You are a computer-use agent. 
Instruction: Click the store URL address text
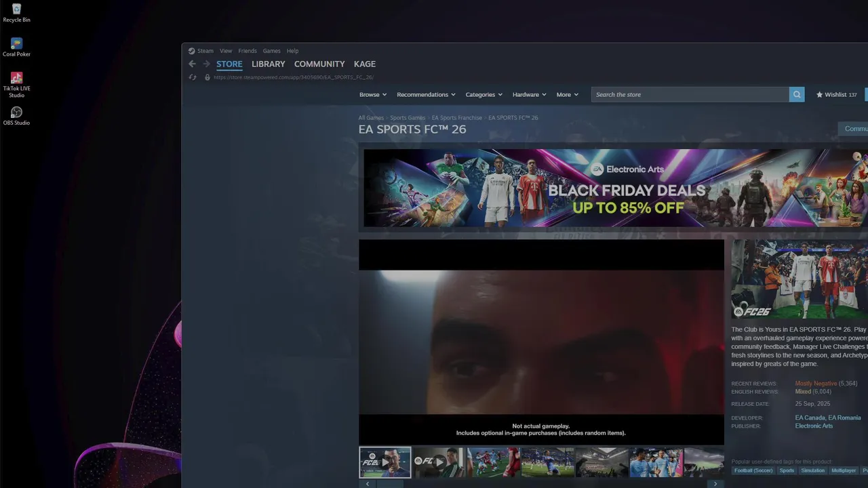point(294,77)
